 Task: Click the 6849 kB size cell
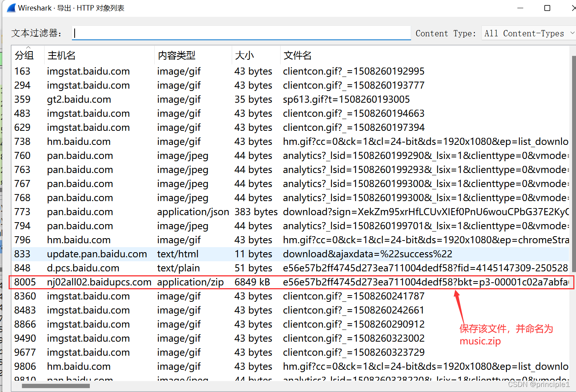(252, 282)
